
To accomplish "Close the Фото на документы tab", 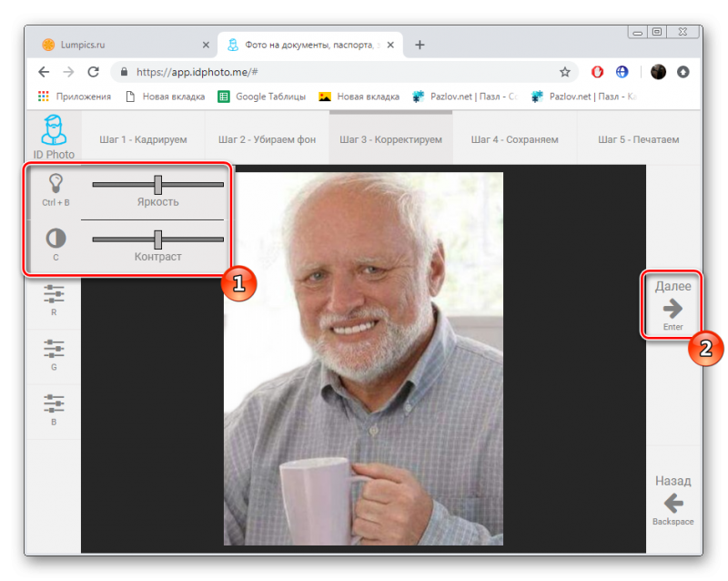I will pos(390,45).
